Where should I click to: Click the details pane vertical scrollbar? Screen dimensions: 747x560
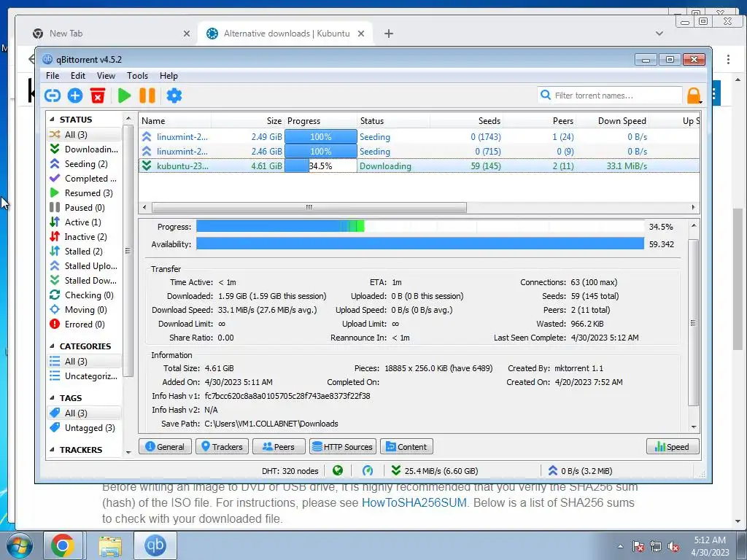694,323
